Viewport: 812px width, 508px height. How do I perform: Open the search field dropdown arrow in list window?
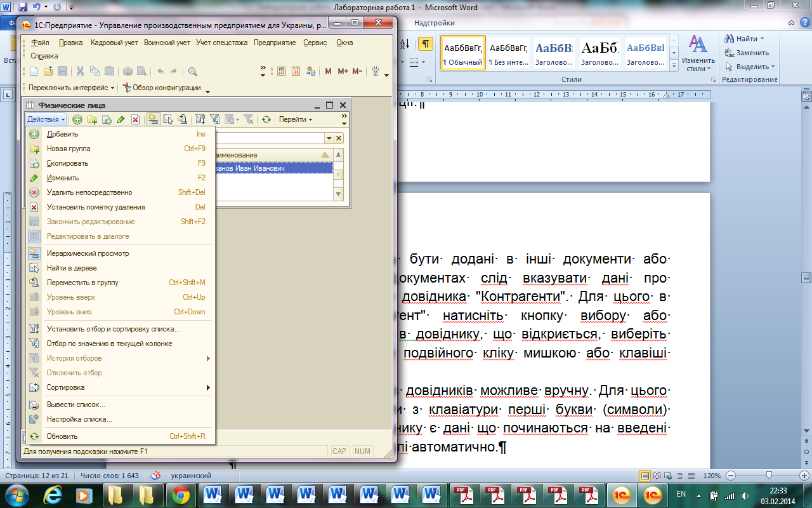click(329, 138)
